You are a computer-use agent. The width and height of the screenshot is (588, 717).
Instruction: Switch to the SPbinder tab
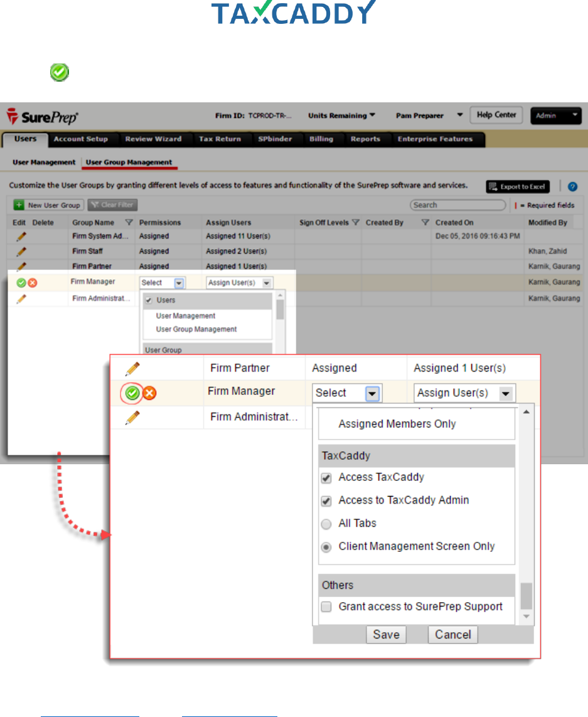point(275,139)
